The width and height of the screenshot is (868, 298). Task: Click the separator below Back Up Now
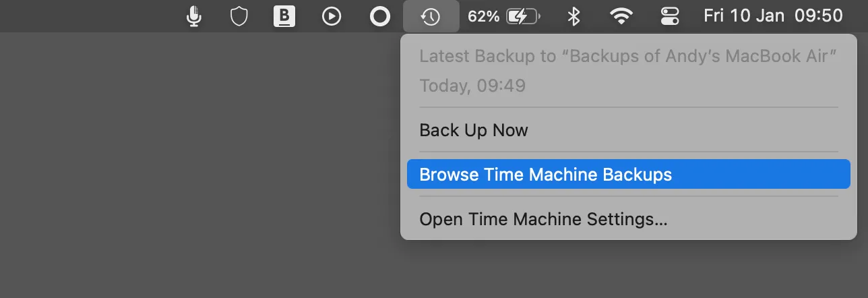pos(628,152)
